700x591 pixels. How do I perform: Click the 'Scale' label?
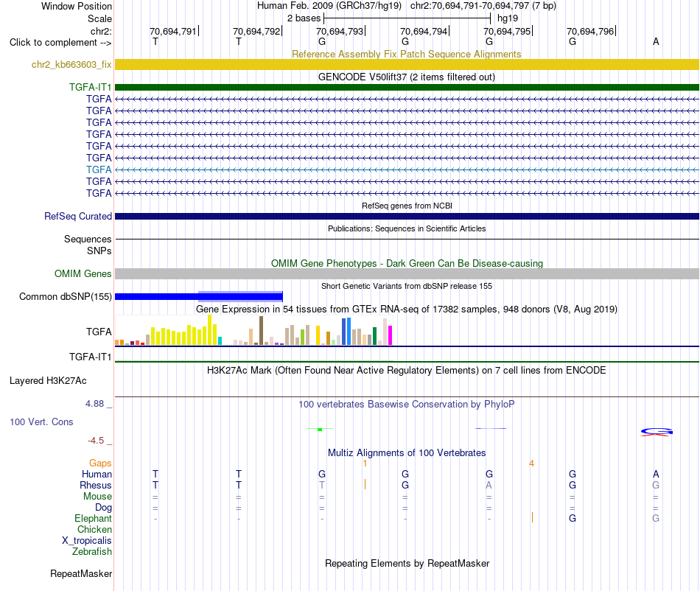click(99, 18)
